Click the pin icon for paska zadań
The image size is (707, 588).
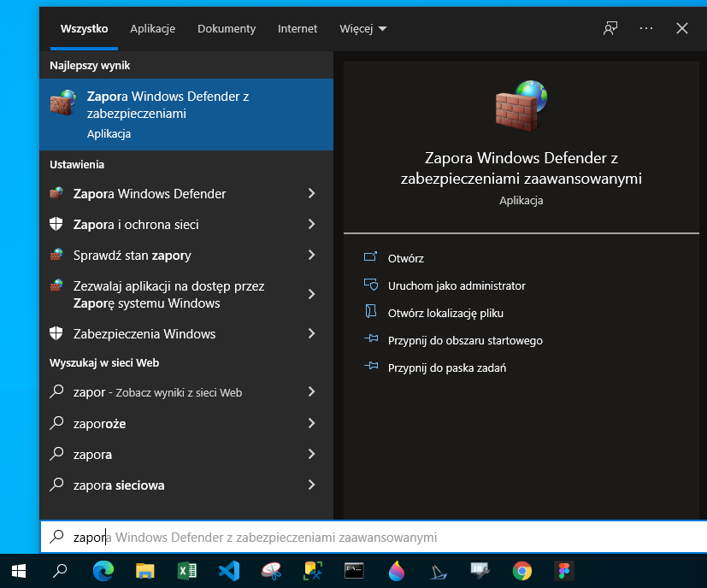[x=371, y=366]
